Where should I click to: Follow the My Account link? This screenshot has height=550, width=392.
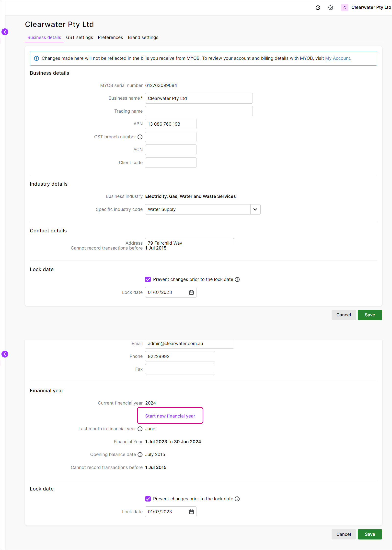(338, 58)
